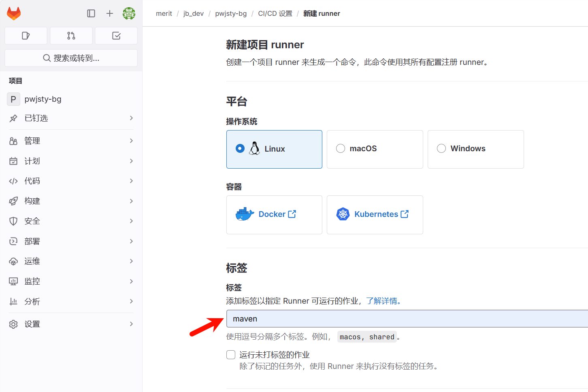
Task: Go to CI/CD 设置 breadcrumb
Action: coord(275,14)
